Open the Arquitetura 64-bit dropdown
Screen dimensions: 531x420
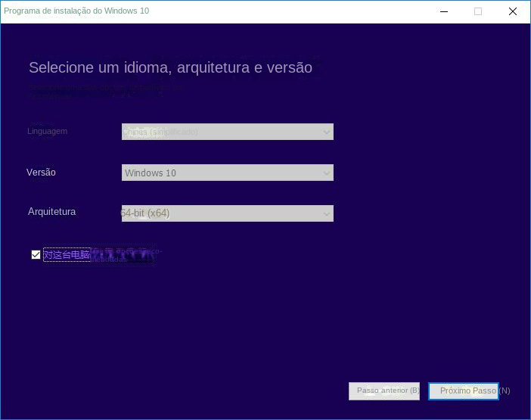pyautogui.click(x=227, y=213)
